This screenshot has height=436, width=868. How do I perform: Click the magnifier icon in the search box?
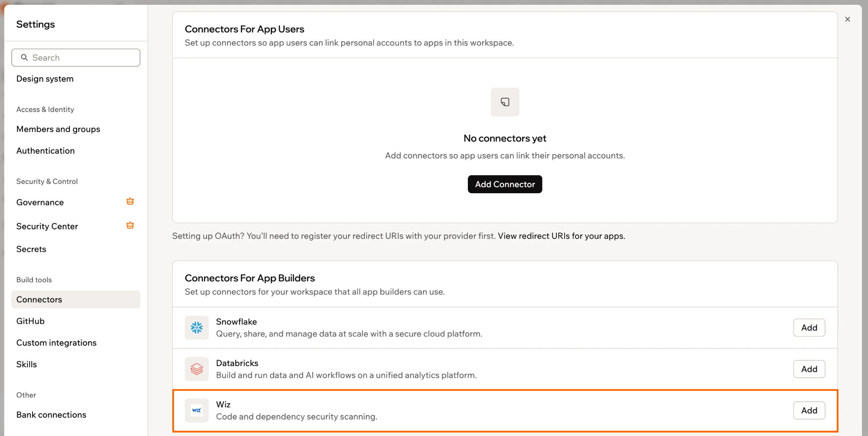pyautogui.click(x=24, y=57)
